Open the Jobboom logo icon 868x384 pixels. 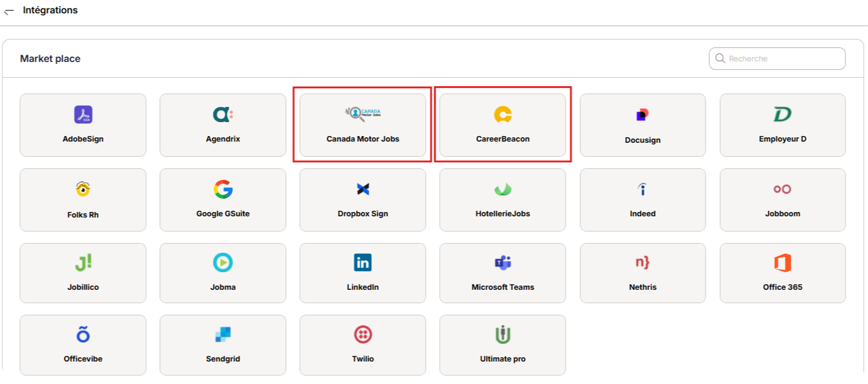(x=782, y=190)
